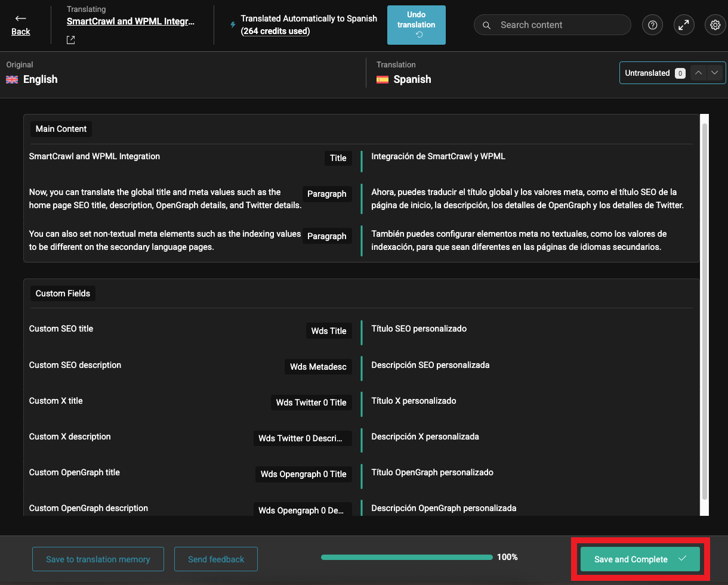Click the lightning bolt auto-translate icon
Viewport: 728px width, 585px height.
click(x=232, y=24)
